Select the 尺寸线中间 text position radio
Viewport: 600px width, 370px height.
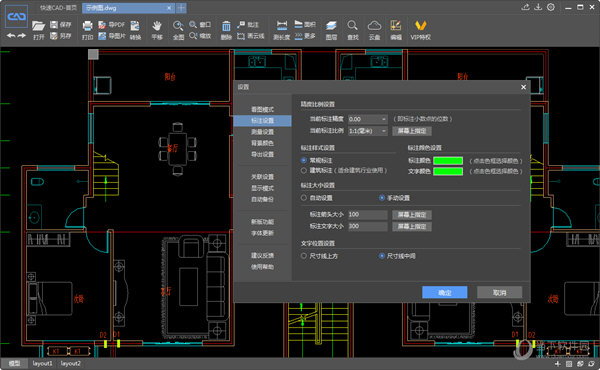click(x=382, y=256)
